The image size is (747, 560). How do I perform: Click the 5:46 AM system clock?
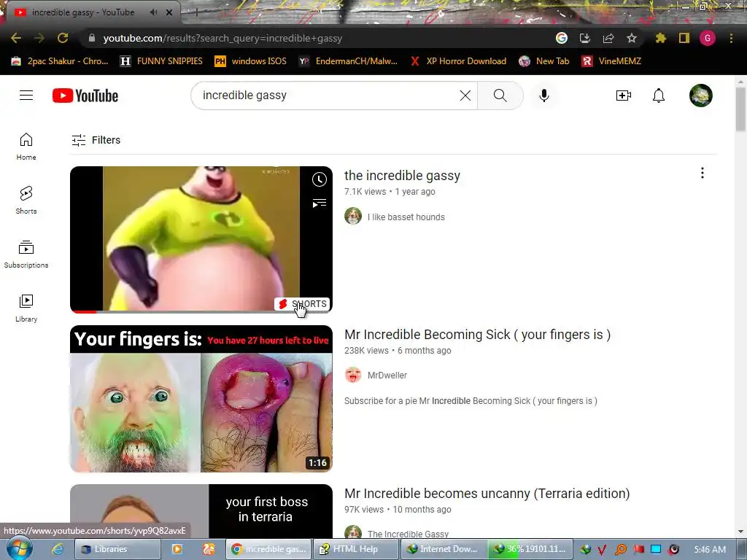click(710, 549)
